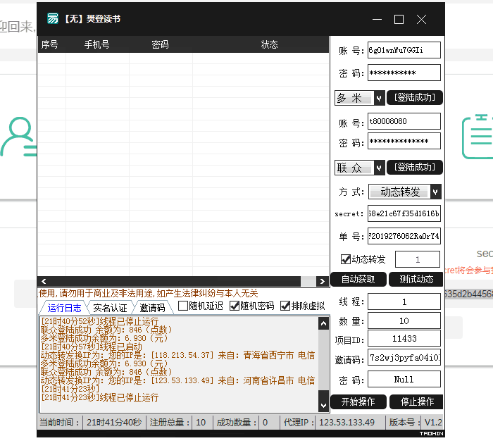
Task: Toggle the 动态转发 checkbox
Action: click(x=346, y=259)
